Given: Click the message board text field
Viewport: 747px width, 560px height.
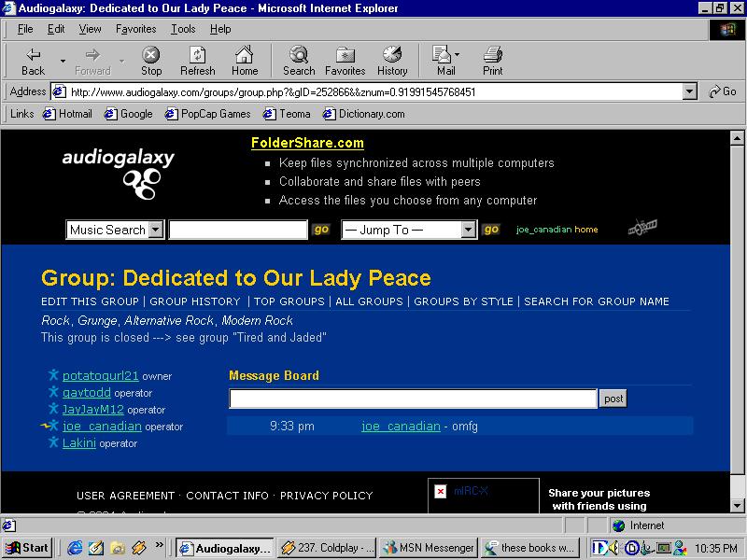Looking at the screenshot, I should coord(413,399).
